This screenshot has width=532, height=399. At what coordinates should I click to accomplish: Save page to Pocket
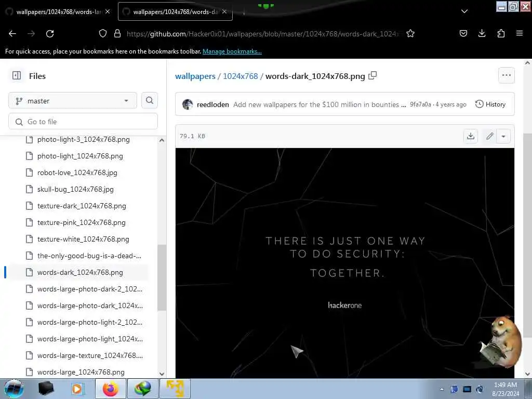[463, 33]
